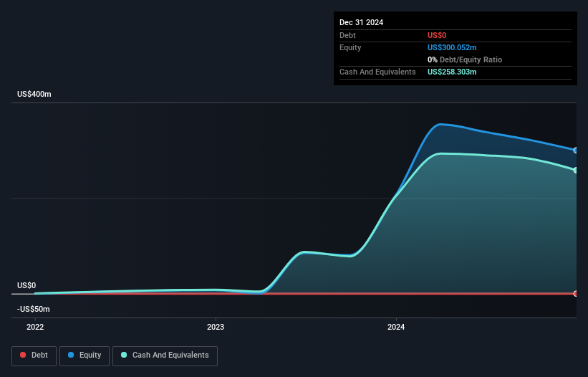588x377 pixels.
Task: Click the red US$0 debt value in tooltip
Action: (x=437, y=35)
